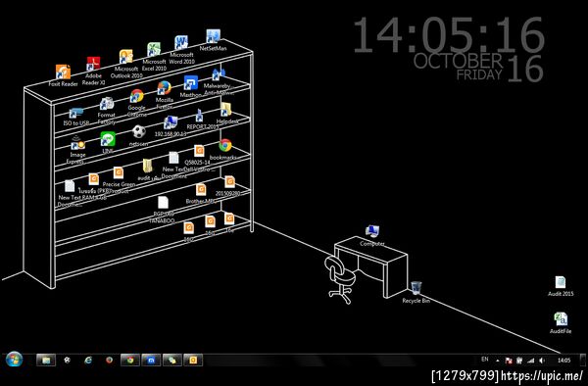Select the Brother MFC document icon
588x386 pixels.
201,190
